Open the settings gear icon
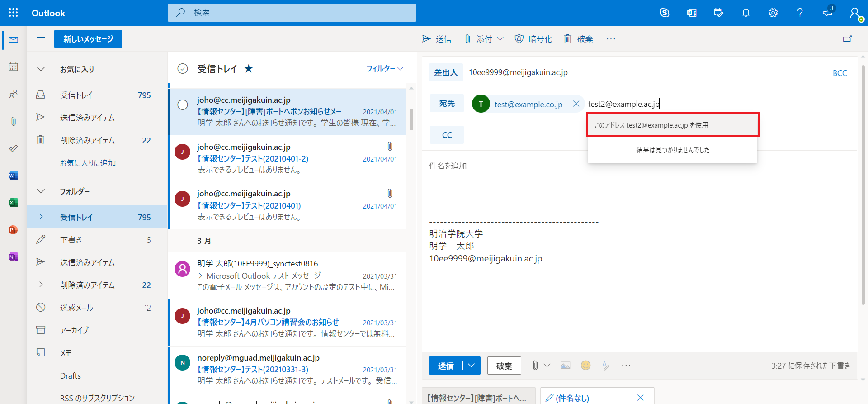868x404 pixels. coord(773,13)
